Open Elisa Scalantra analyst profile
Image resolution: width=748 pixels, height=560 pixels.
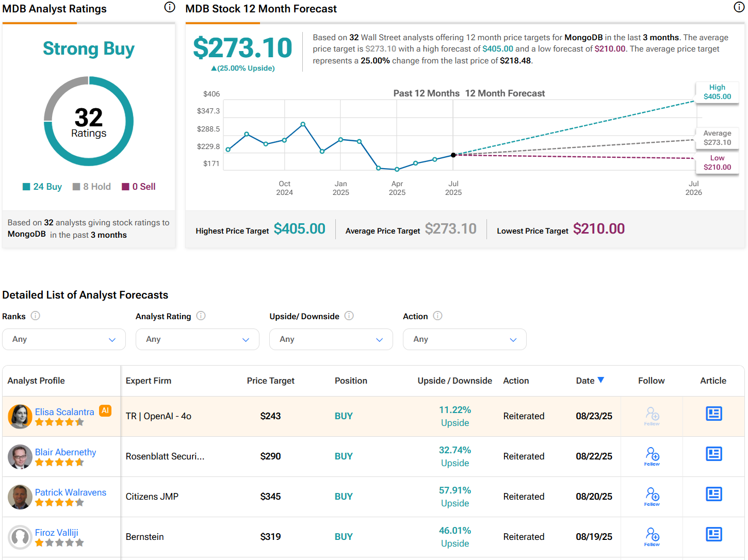[64, 411]
